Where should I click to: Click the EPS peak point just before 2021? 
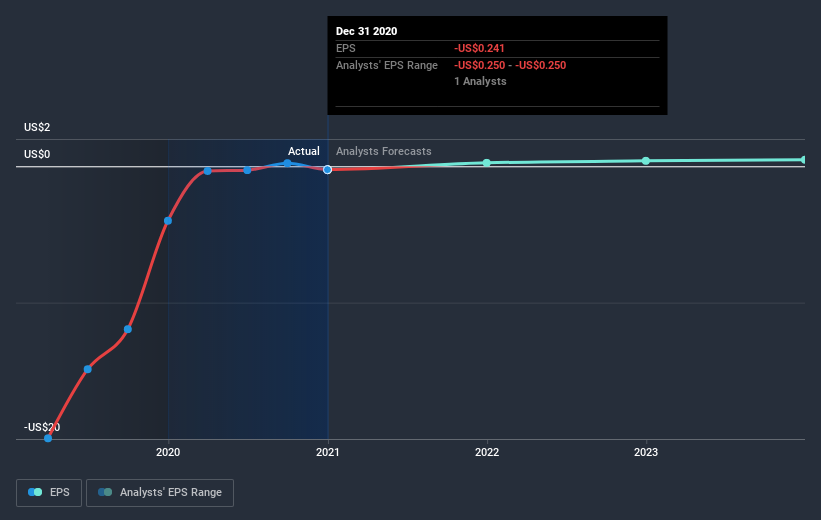[287, 163]
